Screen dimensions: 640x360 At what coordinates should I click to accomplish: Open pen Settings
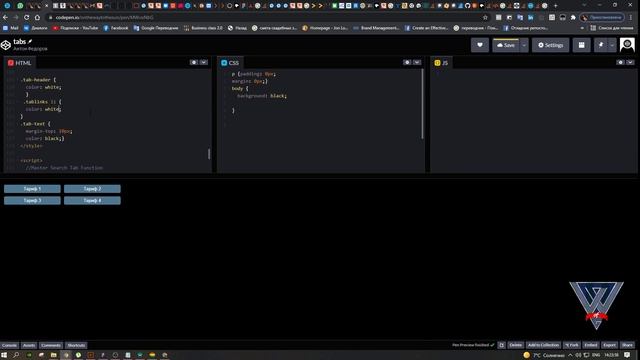point(550,45)
